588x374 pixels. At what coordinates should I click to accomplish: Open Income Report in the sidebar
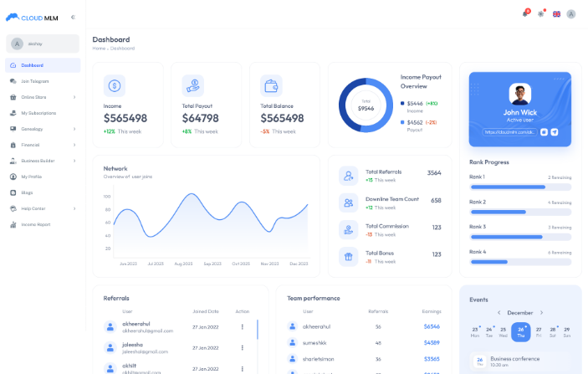tap(43, 224)
